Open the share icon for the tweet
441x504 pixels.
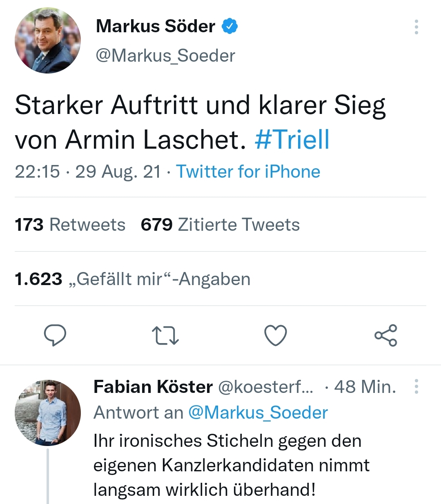[x=386, y=335]
